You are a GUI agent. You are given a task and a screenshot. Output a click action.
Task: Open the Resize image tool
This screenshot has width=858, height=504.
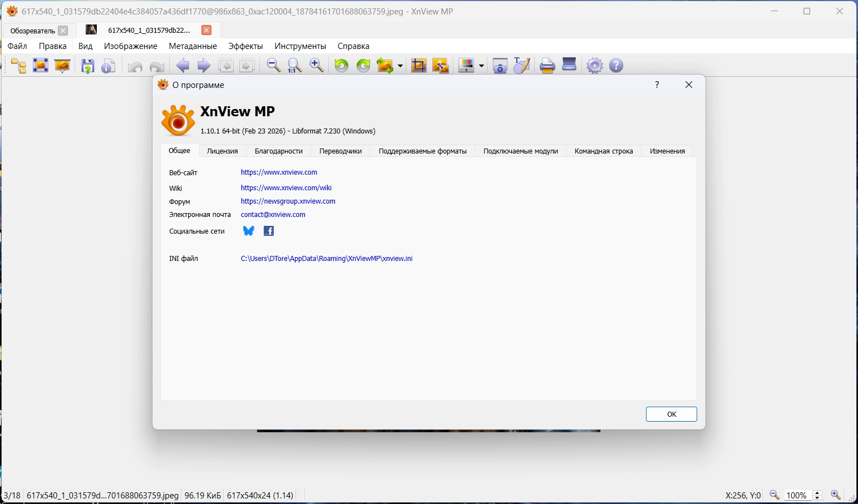pos(441,66)
